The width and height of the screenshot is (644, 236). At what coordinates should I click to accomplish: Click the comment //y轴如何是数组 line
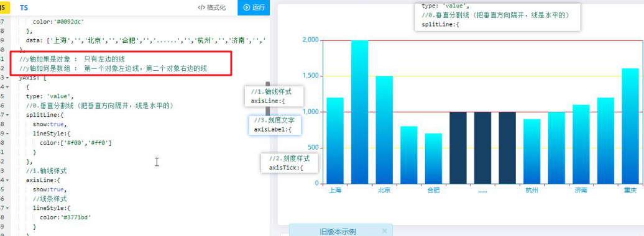tap(113, 68)
